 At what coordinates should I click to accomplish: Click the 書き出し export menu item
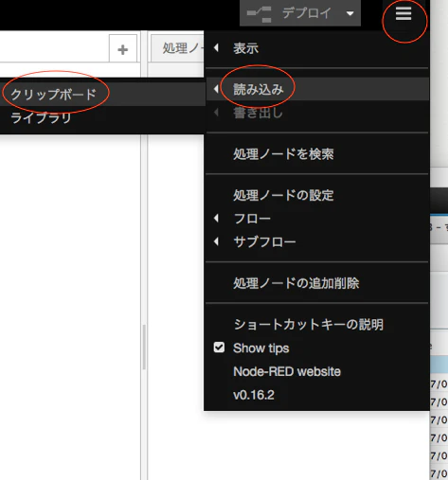(x=316, y=113)
